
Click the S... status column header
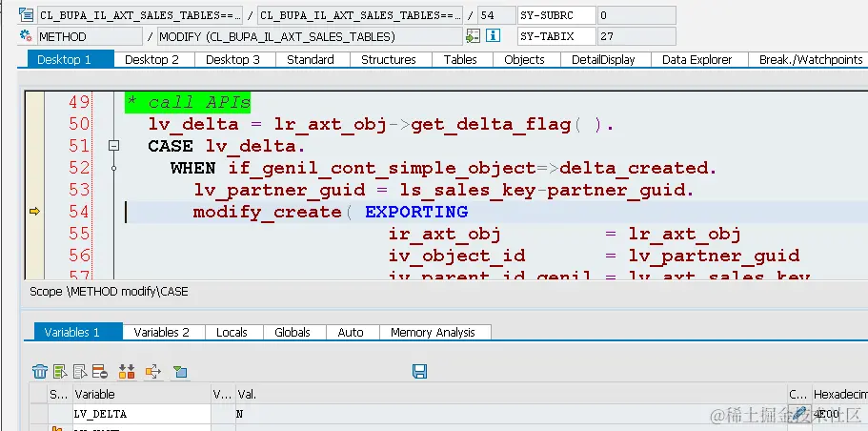click(60, 394)
